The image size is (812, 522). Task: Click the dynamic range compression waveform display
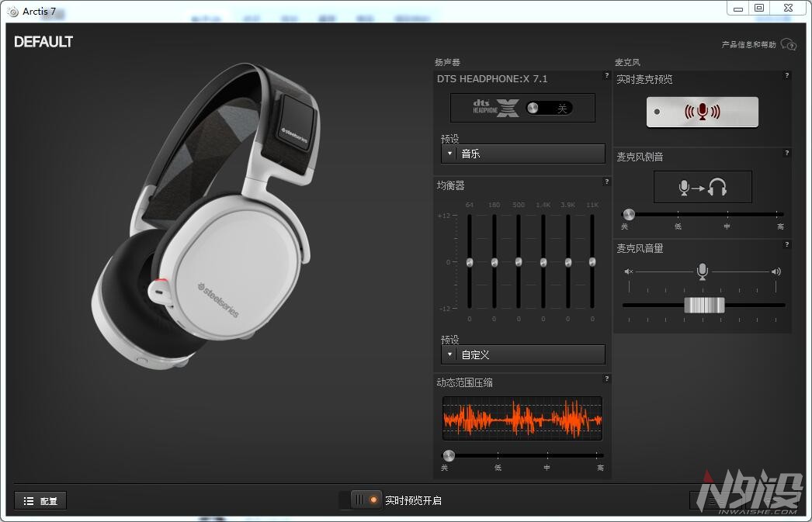click(x=522, y=418)
